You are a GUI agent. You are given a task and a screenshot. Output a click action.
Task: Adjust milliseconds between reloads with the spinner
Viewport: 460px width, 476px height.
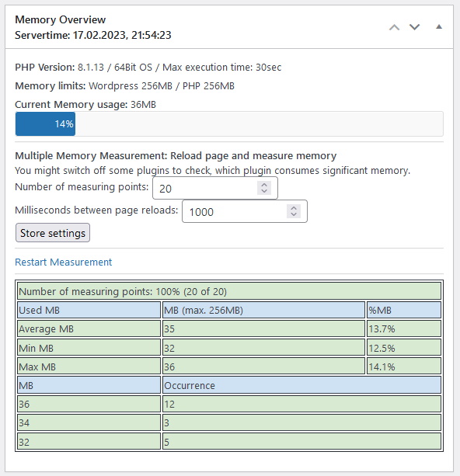point(294,211)
